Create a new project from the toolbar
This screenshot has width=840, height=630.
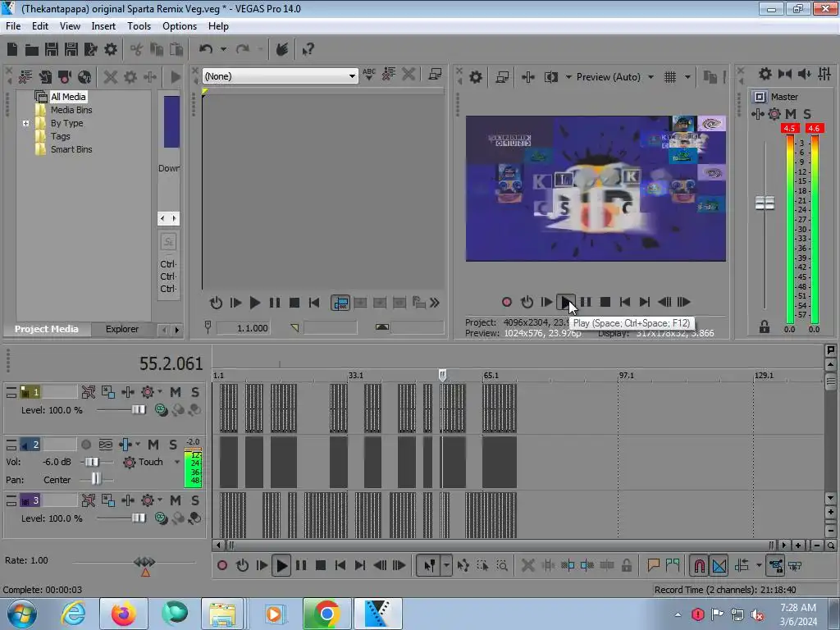coord(11,50)
